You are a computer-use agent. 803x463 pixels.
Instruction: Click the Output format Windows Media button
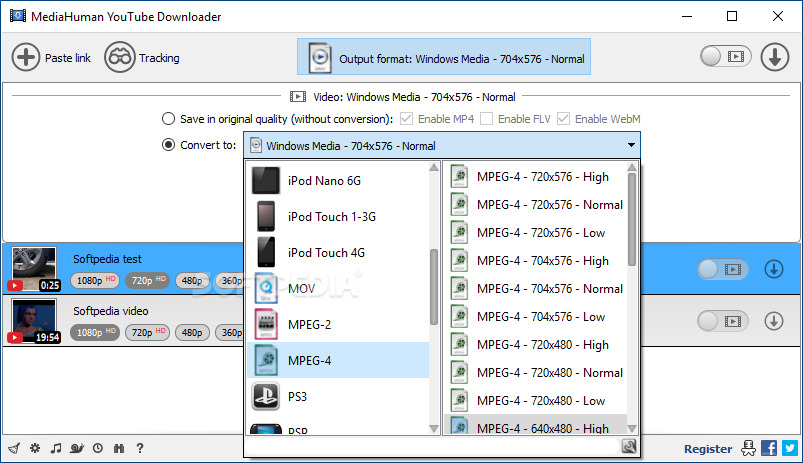443,57
